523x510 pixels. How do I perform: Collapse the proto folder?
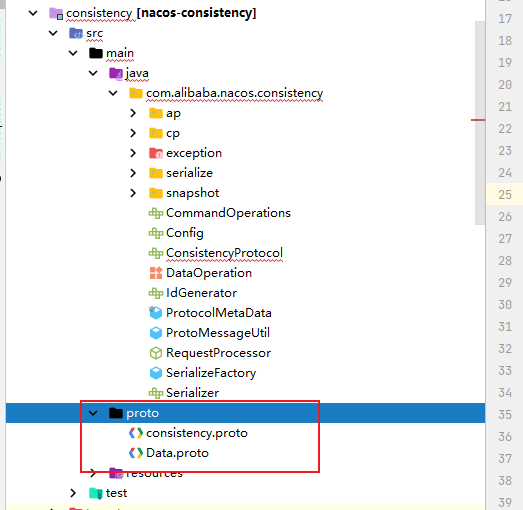point(93,413)
